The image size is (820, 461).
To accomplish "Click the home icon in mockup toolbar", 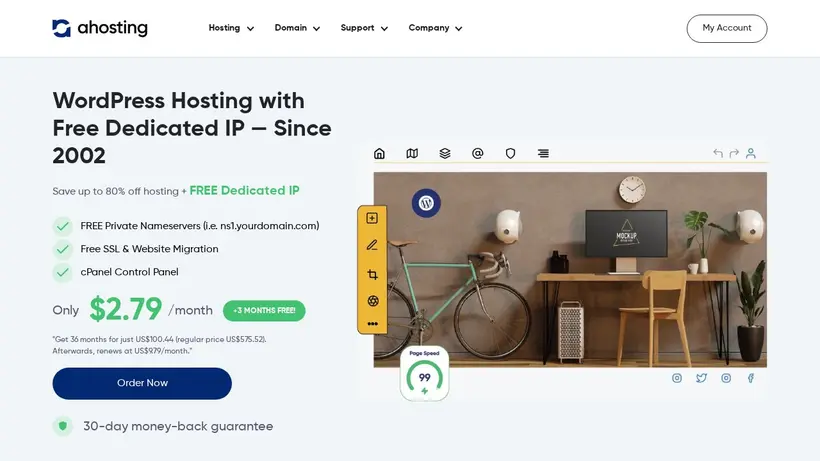I will point(379,153).
